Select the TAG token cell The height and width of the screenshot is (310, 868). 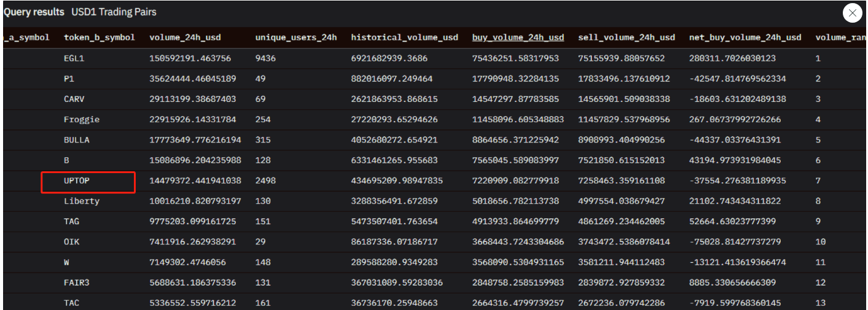click(x=71, y=222)
